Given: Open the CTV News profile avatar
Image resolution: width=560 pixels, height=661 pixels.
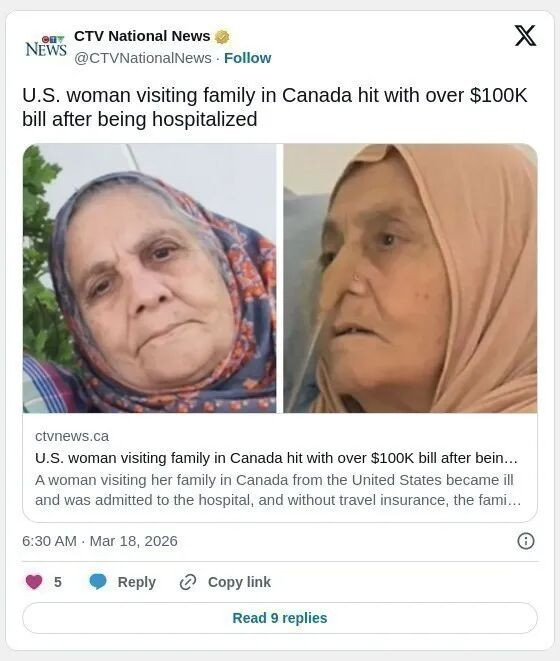Looking at the screenshot, I should [x=46, y=46].
